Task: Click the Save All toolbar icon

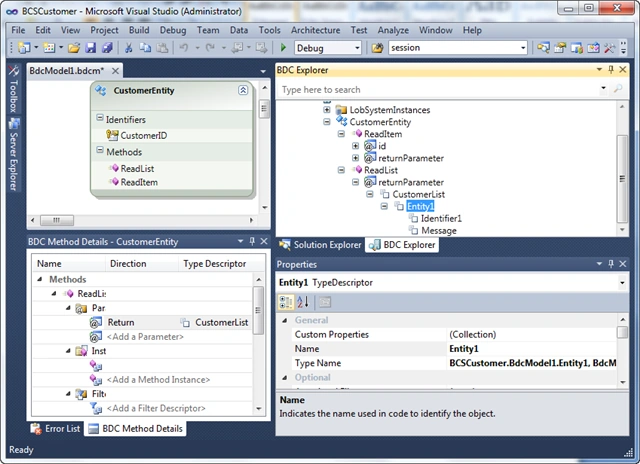Action: [107, 48]
